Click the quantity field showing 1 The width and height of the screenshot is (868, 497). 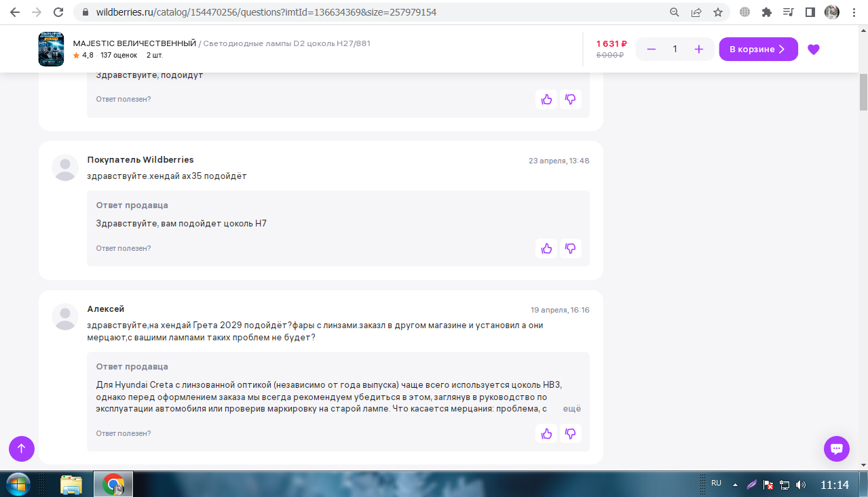click(x=675, y=49)
